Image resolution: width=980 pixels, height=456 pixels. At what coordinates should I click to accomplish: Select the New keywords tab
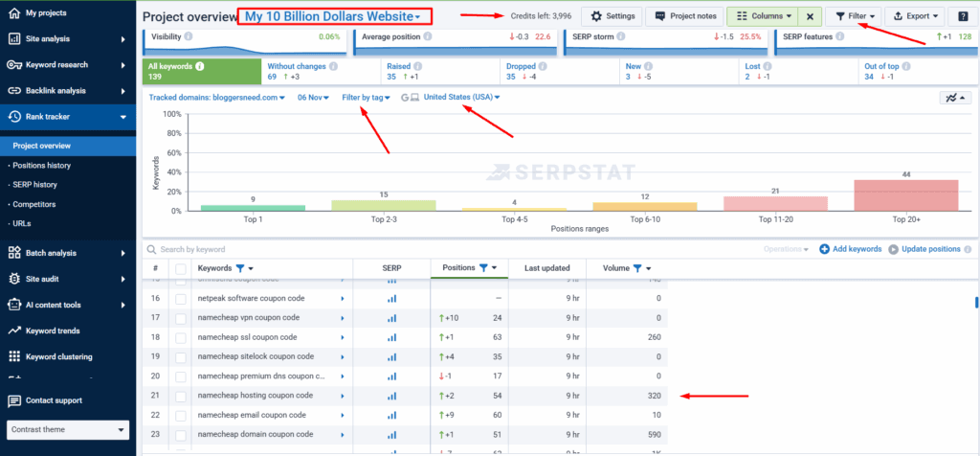click(679, 71)
